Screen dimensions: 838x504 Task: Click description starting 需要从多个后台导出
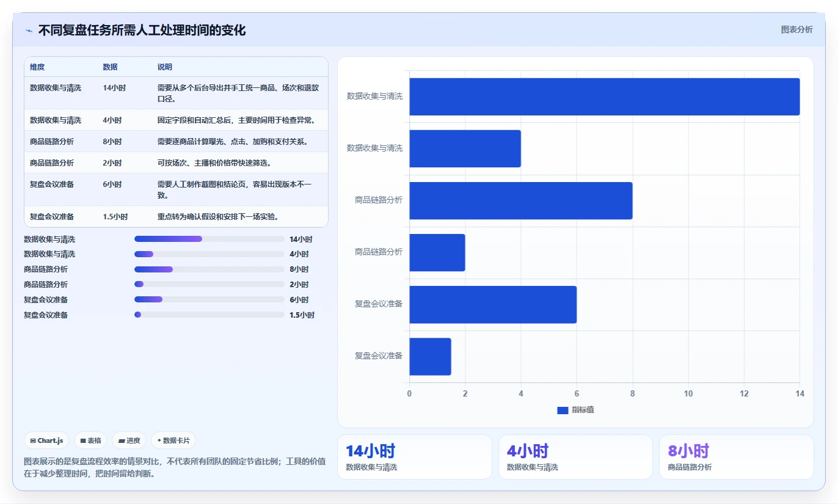tap(238, 93)
